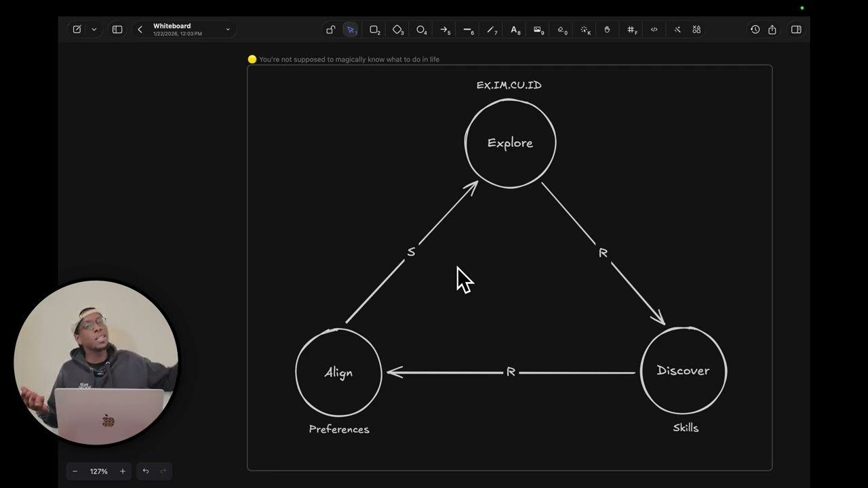Image resolution: width=868 pixels, height=488 pixels.
Task: Select the S label on arrow
Action: click(x=411, y=252)
